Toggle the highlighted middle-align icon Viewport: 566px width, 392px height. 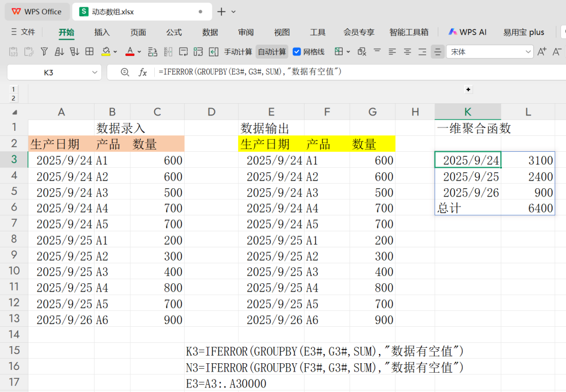coord(438,52)
